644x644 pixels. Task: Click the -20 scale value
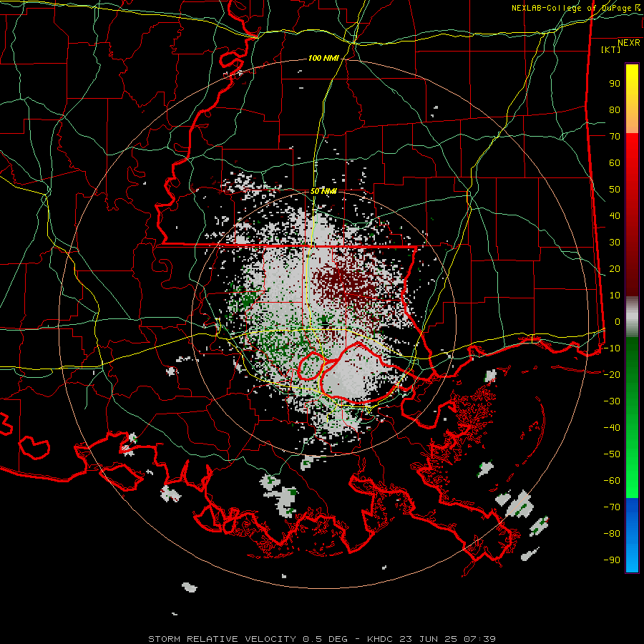tap(612, 374)
